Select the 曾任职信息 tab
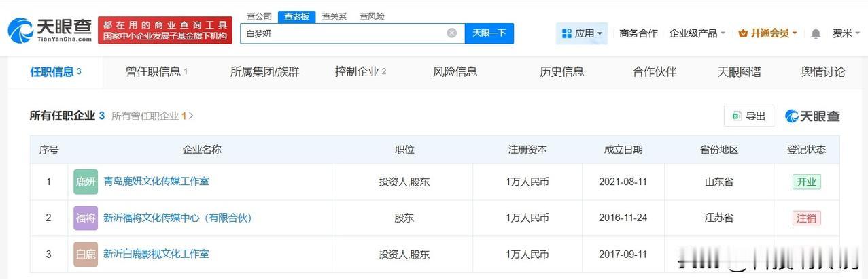868x279 pixels. tap(157, 71)
